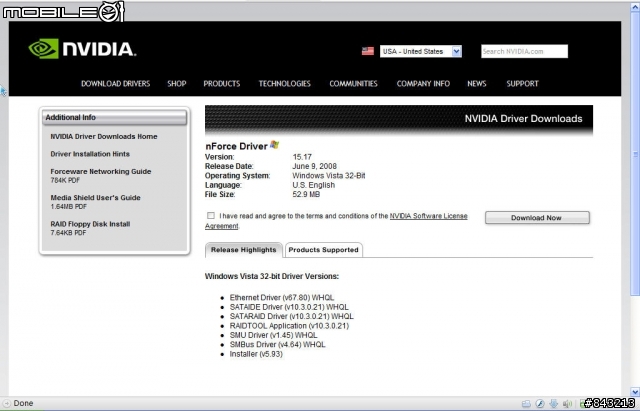Click RAIDTOOL Application (v10.3.0.21) entry
This screenshot has width=640, height=411.
click(x=289, y=326)
